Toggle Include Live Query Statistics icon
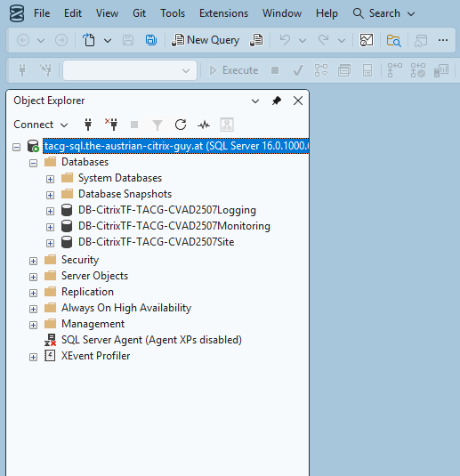Screen dimensions: 460x476 click(x=418, y=70)
